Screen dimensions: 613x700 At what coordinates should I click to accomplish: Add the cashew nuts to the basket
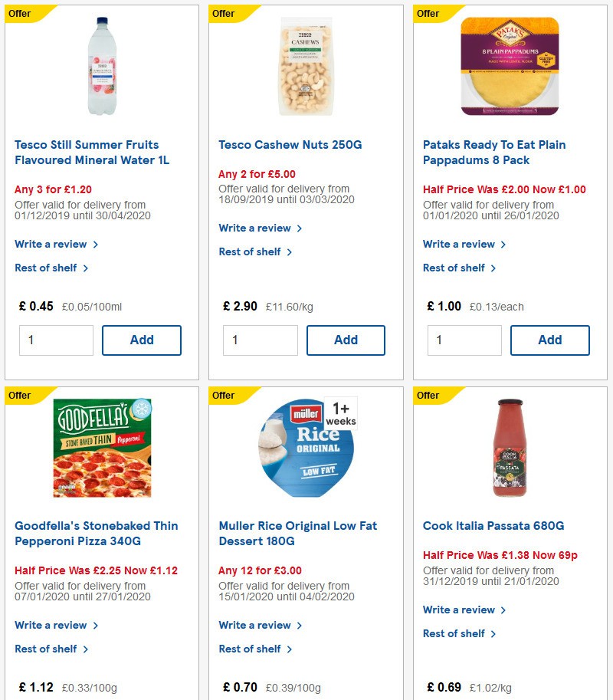pos(346,340)
